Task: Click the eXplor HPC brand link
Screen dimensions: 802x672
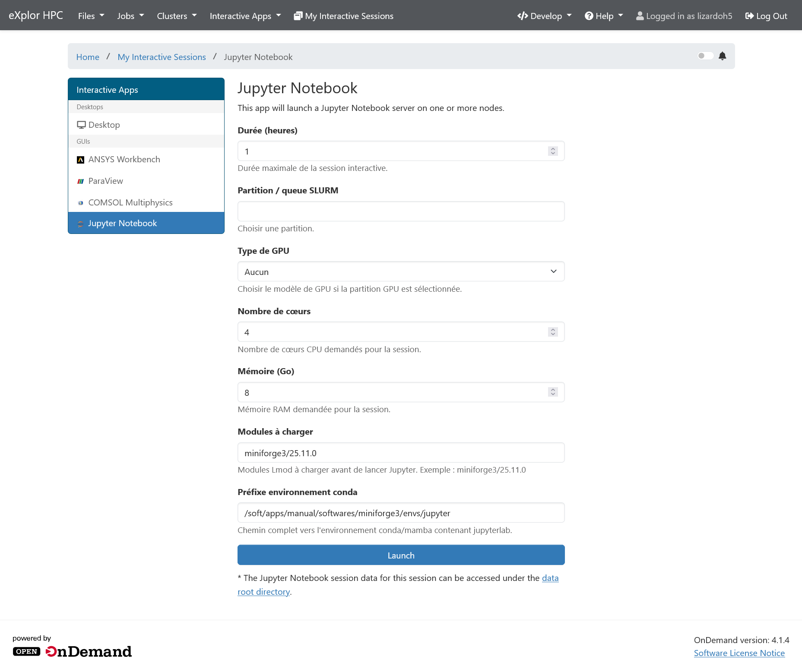Action: pos(36,15)
